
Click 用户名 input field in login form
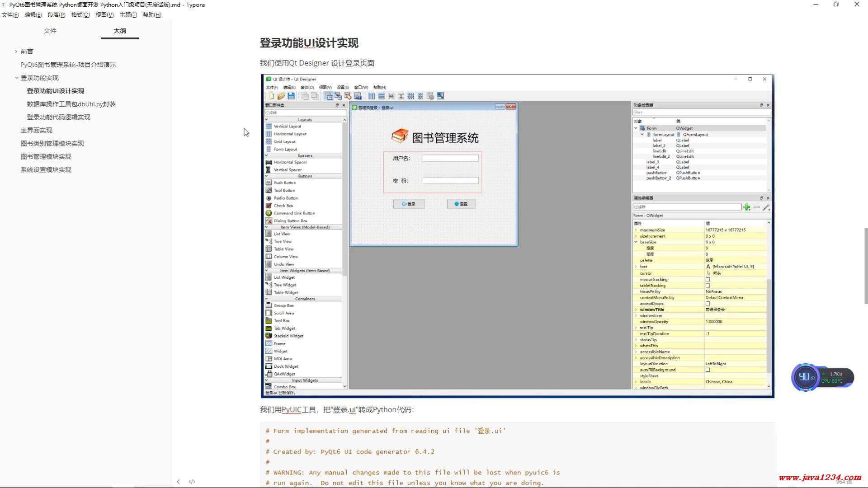point(450,158)
